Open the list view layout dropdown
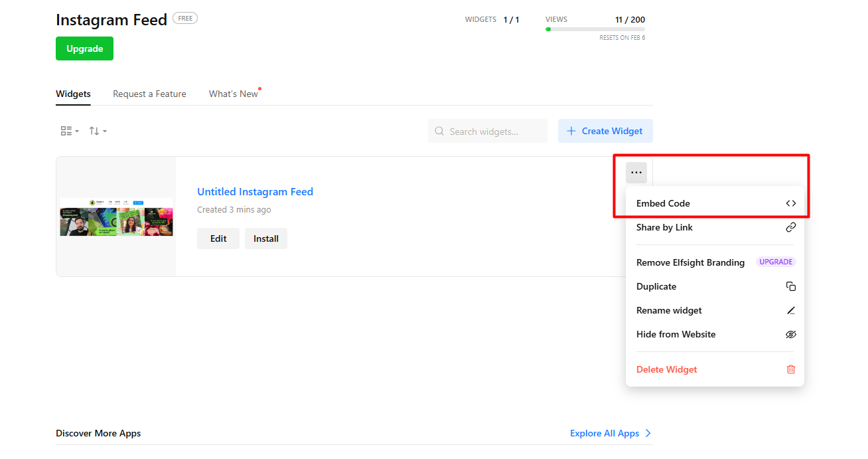 click(x=69, y=131)
